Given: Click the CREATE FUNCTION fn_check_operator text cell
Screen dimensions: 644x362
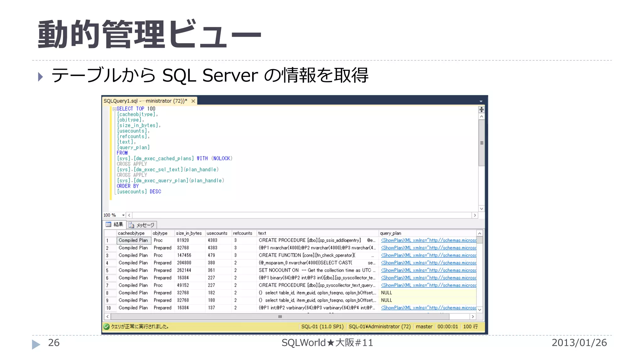Looking at the screenshot, I should [x=318, y=255].
